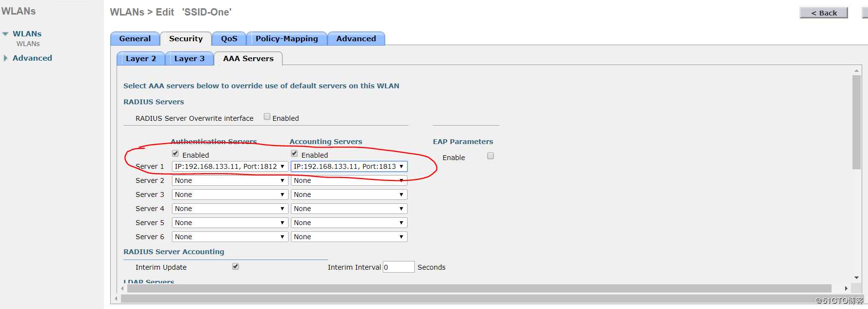868x309 pixels.
Task: Click the inner scrollbar down arrow
Action: 856,278
